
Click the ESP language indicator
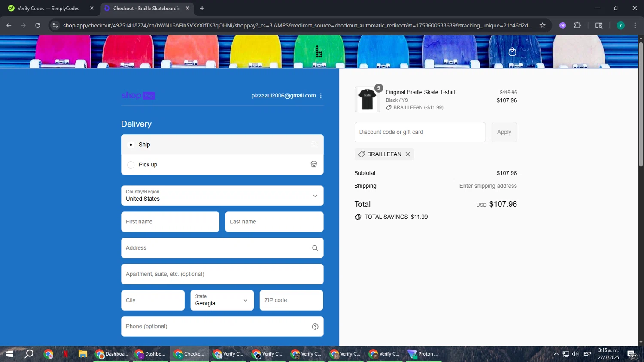click(587, 354)
